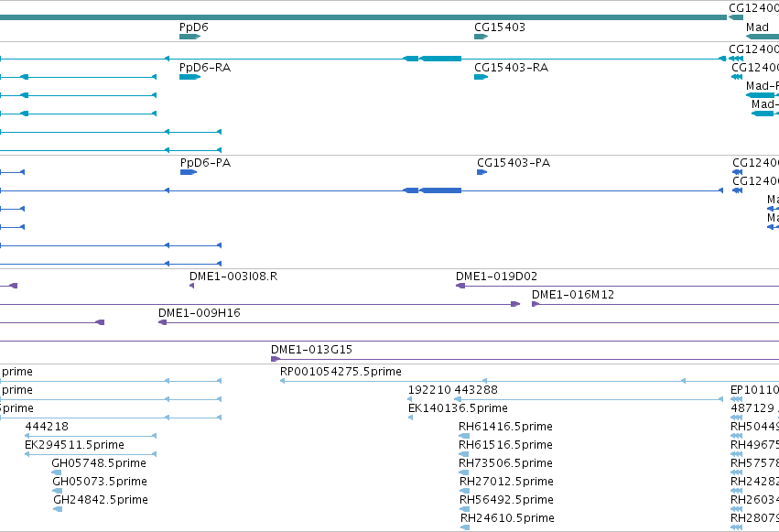Click the DME1-016M12 clone start glyph
779x532 pixels.
tap(536, 304)
